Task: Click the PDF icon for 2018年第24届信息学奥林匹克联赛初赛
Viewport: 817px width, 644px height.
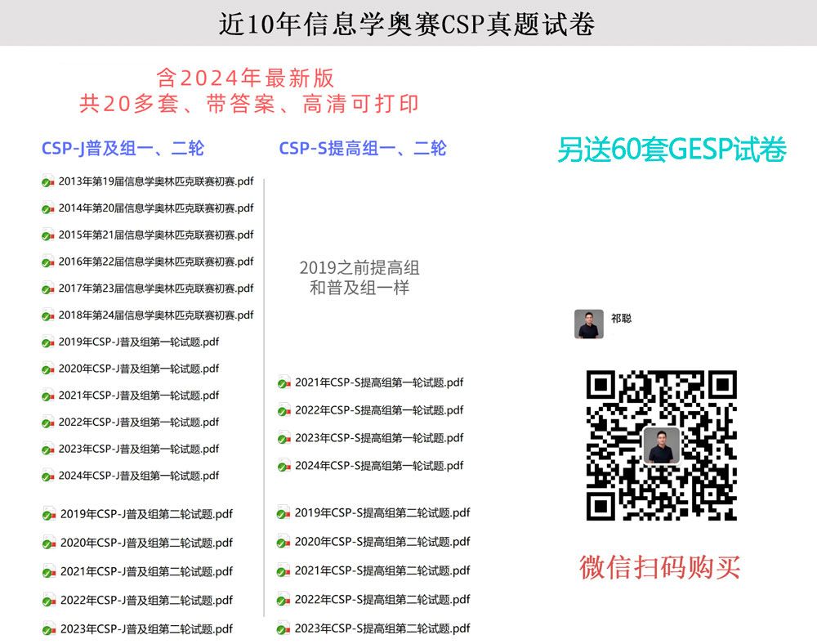Action: 48,315
